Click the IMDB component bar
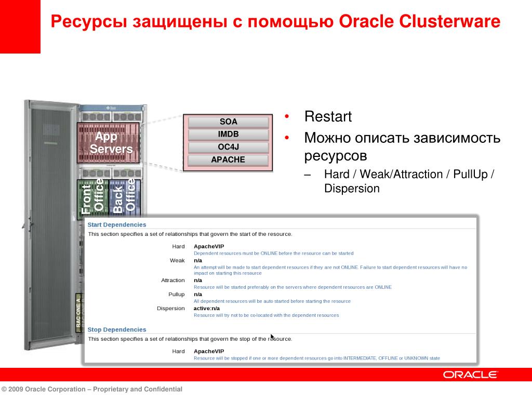This screenshot has height=399, width=532. 229,134
